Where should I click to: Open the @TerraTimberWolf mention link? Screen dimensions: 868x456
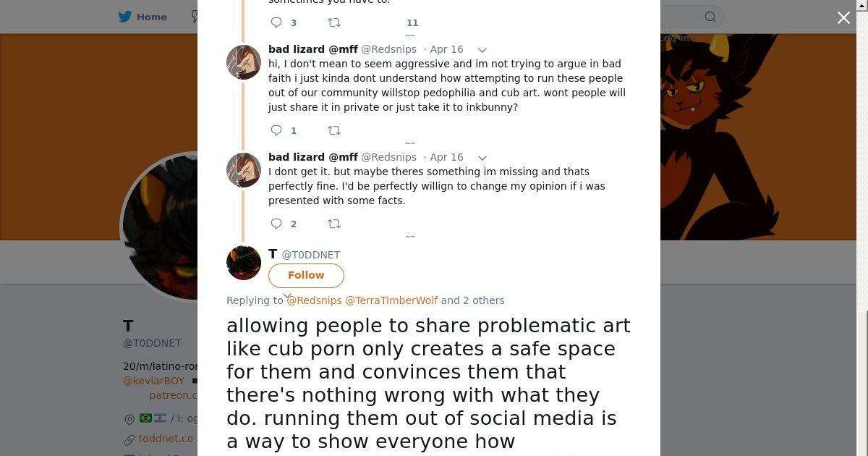tap(391, 300)
